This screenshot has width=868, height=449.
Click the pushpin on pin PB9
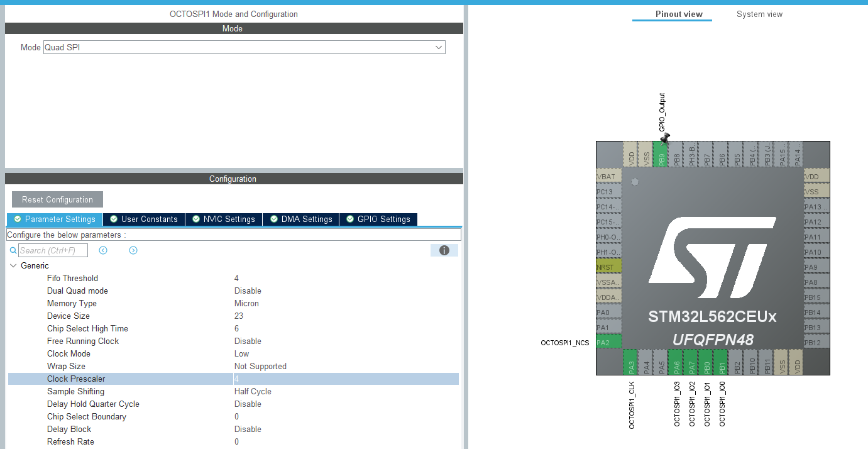pos(664,138)
